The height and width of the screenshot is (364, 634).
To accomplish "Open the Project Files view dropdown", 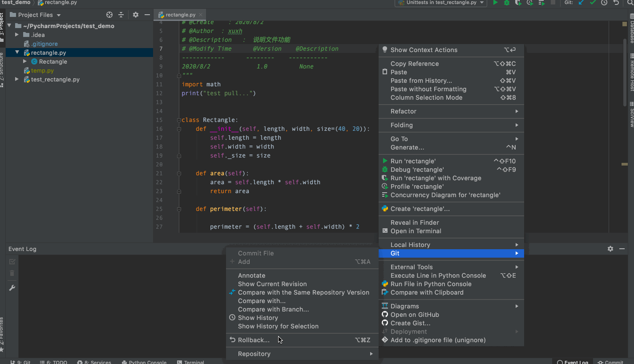I will click(35, 15).
